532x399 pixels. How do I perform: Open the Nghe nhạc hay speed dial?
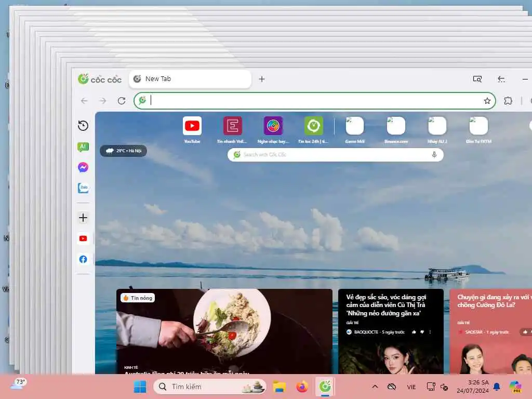(273, 129)
